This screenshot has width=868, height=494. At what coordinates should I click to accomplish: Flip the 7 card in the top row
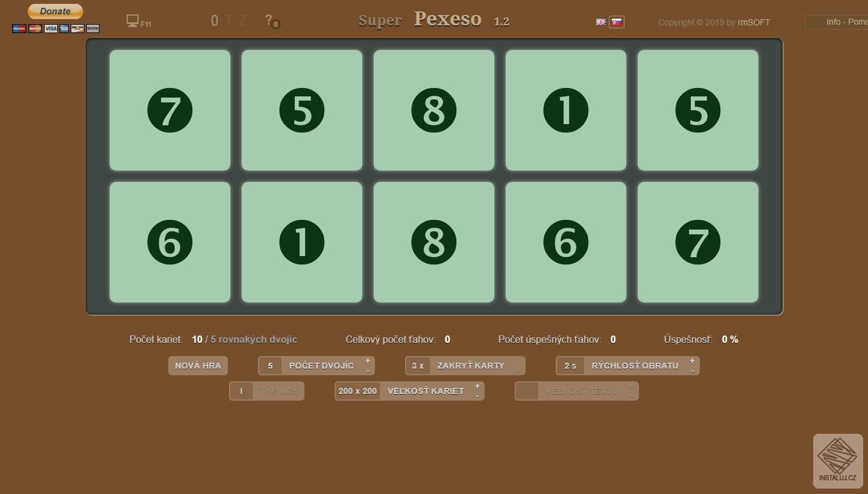click(x=170, y=110)
